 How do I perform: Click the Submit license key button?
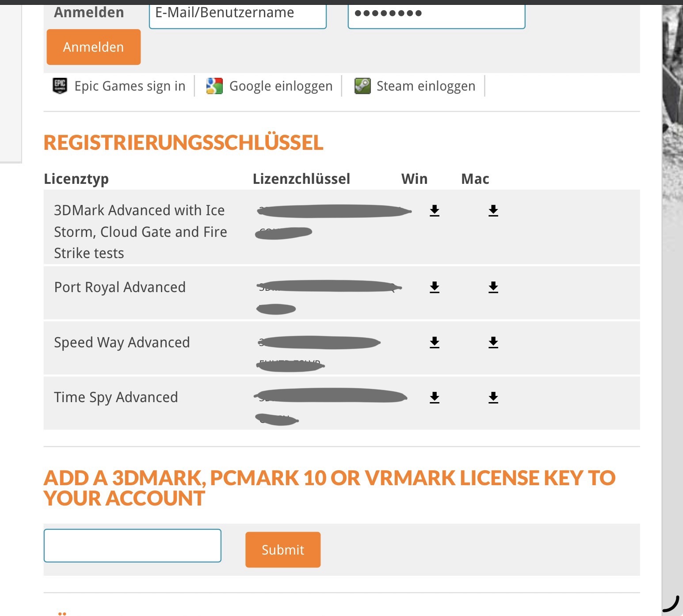coord(283,550)
